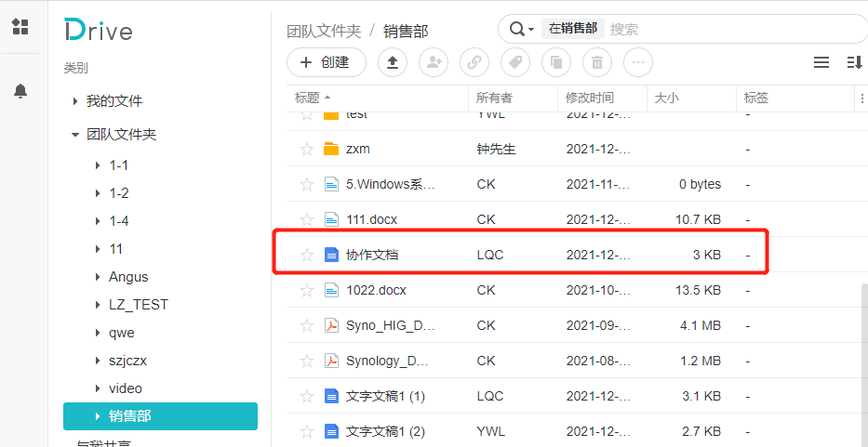Screen dimensions: 868x447
Task: Expand the Angus folder arrow
Action: click(98, 277)
